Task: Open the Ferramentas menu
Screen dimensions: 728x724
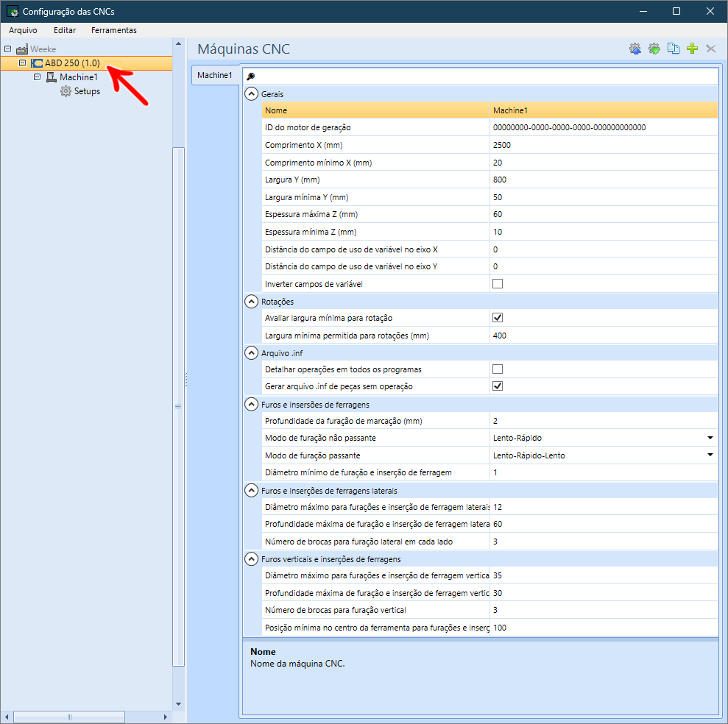Action: [114, 30]
